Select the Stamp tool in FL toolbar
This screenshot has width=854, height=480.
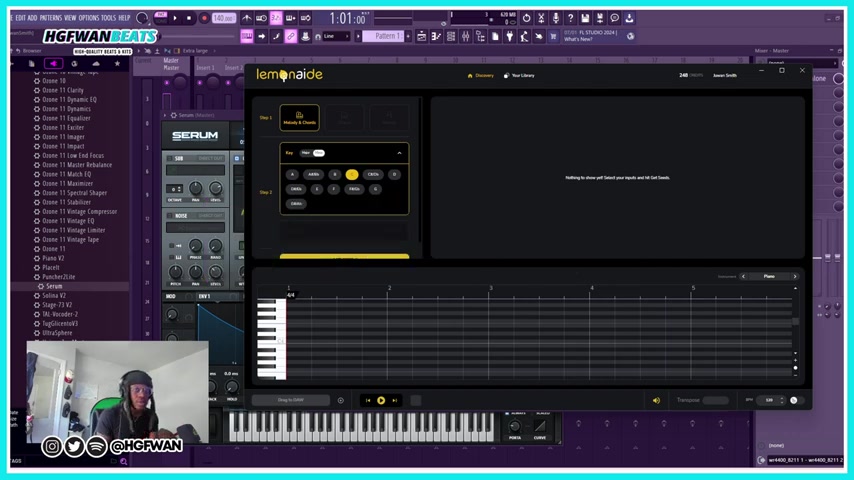click(x=306, y=37)
